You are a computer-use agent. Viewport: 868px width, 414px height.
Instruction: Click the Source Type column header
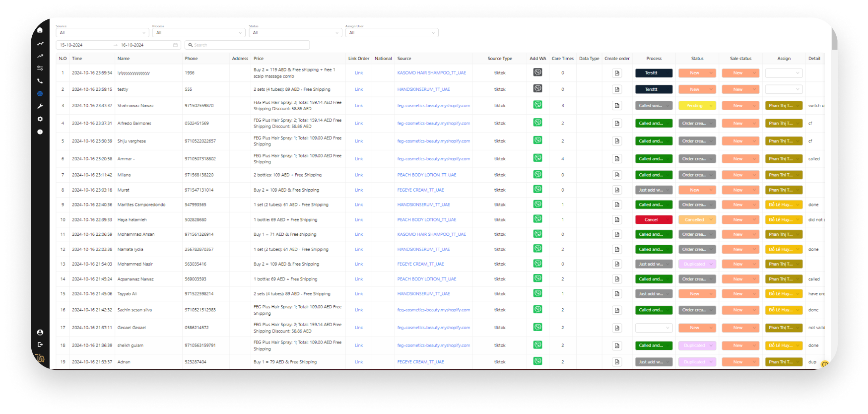coord(500,59)
